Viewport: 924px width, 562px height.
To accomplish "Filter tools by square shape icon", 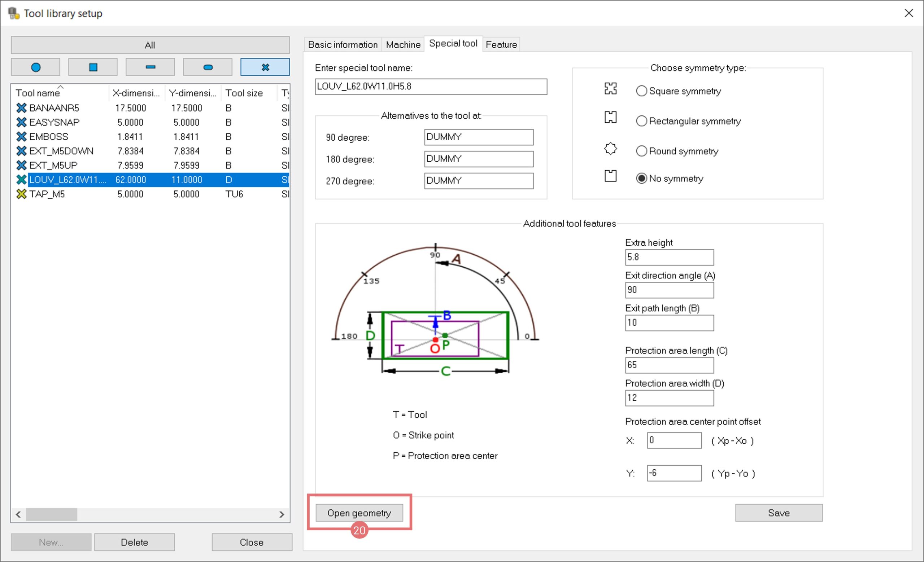I will tap(93, 67).
